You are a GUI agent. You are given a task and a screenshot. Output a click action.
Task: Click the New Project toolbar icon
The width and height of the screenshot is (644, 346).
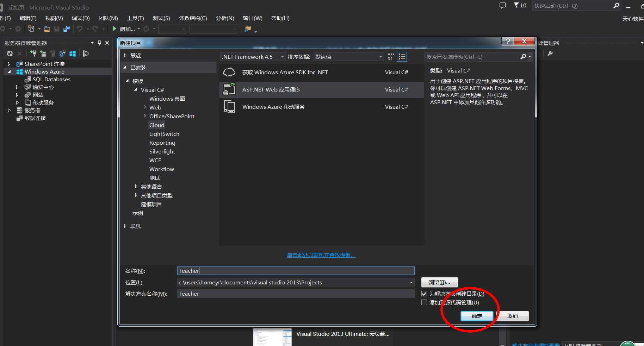tap(31, 29)
